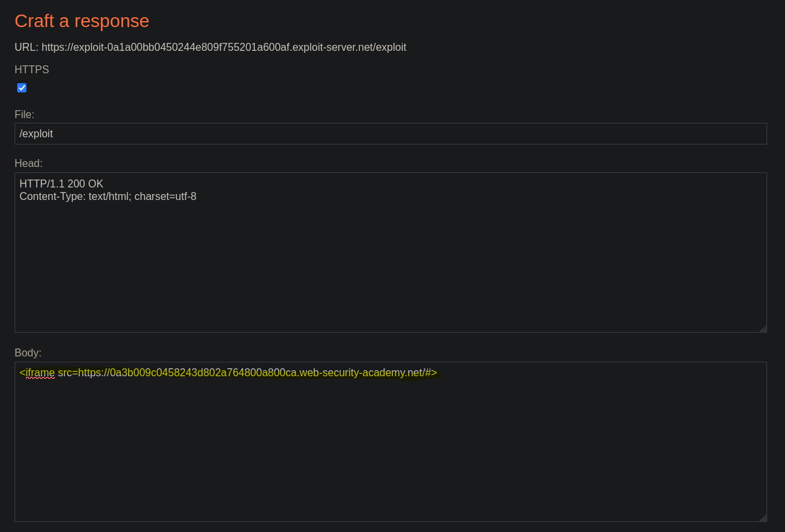Grab the Head textarea resize handle
Image resolution: width=785 pixels, height=532 pixels.
763,328
